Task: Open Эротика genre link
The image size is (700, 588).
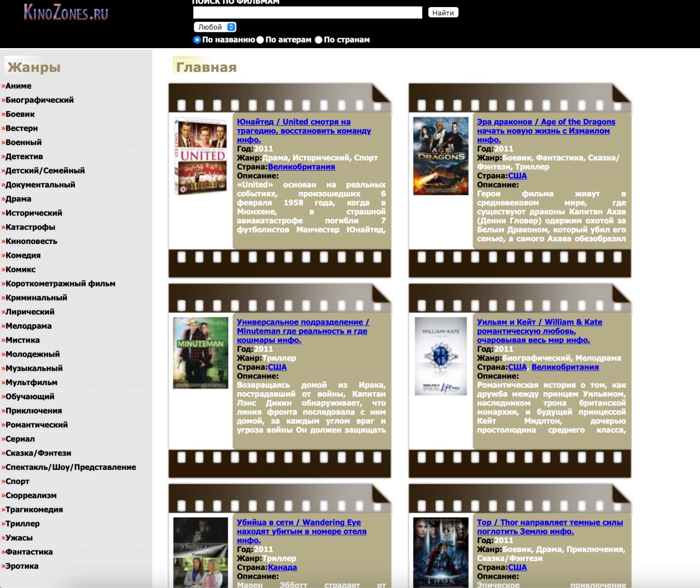Action: click(x=22, y=566)
